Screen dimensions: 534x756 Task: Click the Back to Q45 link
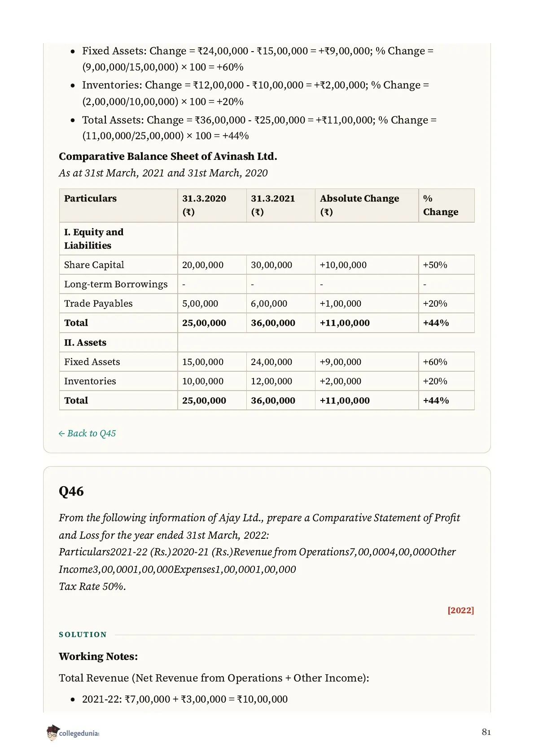[88, 433]
